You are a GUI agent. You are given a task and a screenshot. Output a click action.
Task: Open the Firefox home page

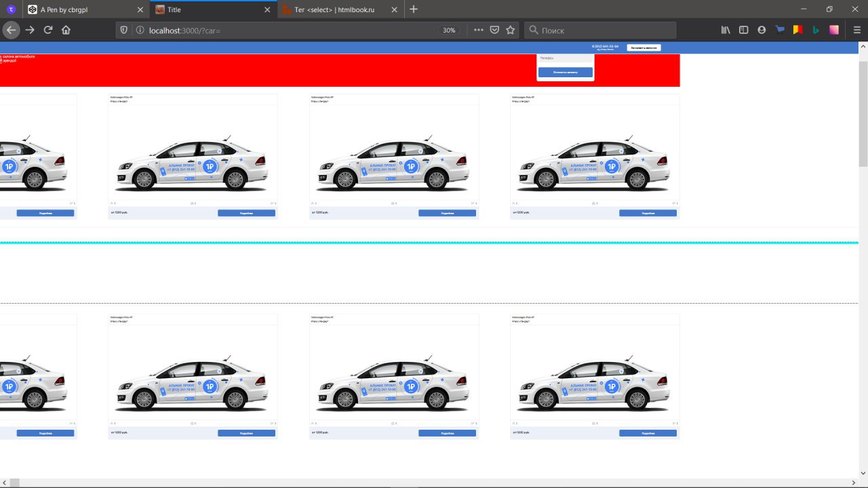(66, 30)
